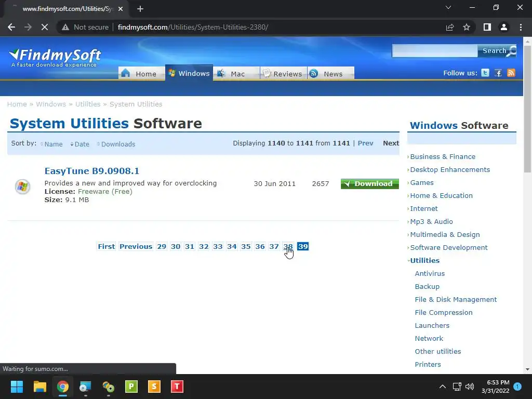Follow FindMySoft on Twitter icon
Viewport: 532px width, 399px height.
coord(485,73)
